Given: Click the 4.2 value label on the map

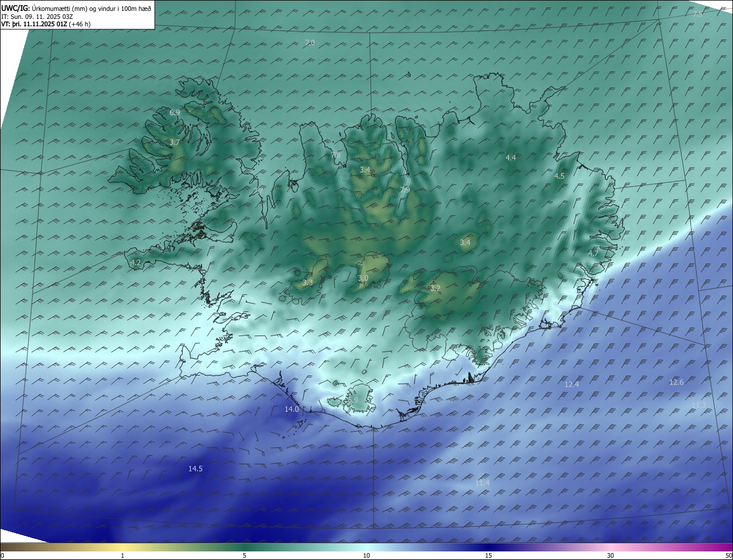Looking at the screenshot, I should (x=136, y=262).
